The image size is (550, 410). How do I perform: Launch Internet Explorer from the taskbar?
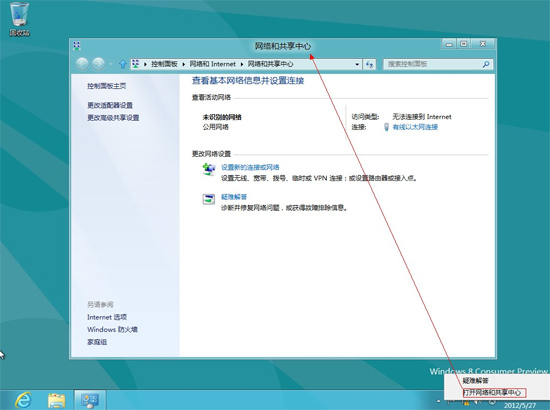[x=24, y=400]
